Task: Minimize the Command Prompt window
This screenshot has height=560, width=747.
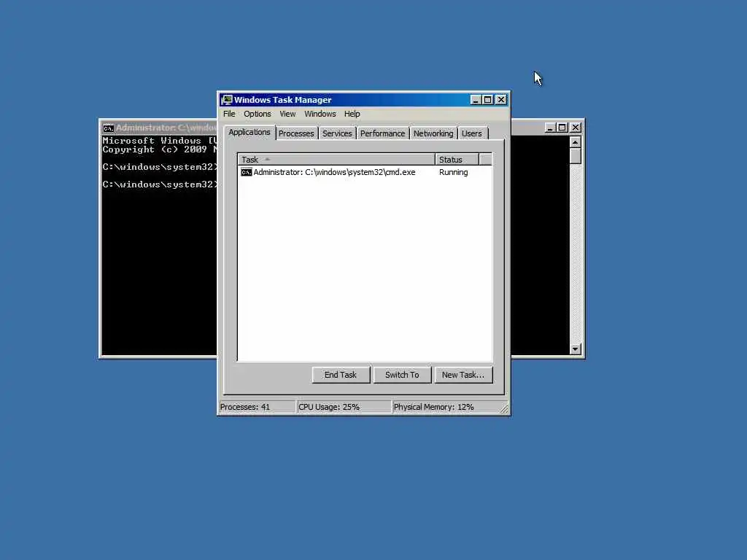Action: pos(550,128)
